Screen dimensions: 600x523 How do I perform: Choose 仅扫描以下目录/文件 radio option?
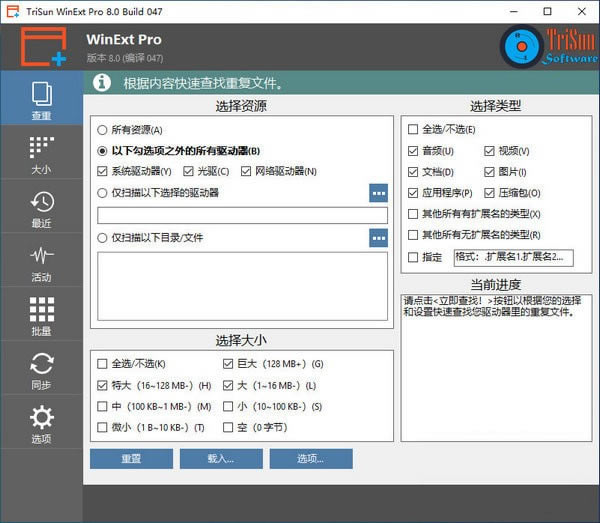(x=103, y=238)
